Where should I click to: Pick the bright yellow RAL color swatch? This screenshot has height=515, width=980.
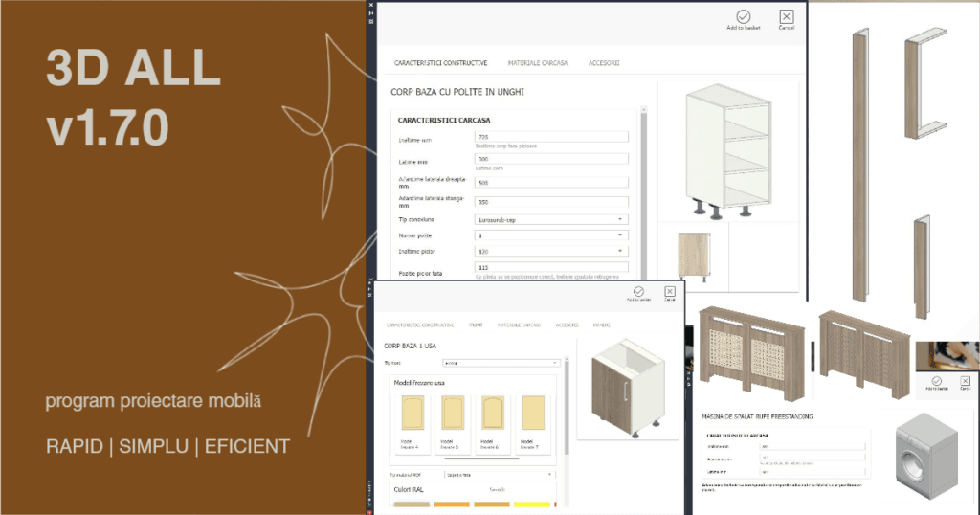tap(531, 504)
